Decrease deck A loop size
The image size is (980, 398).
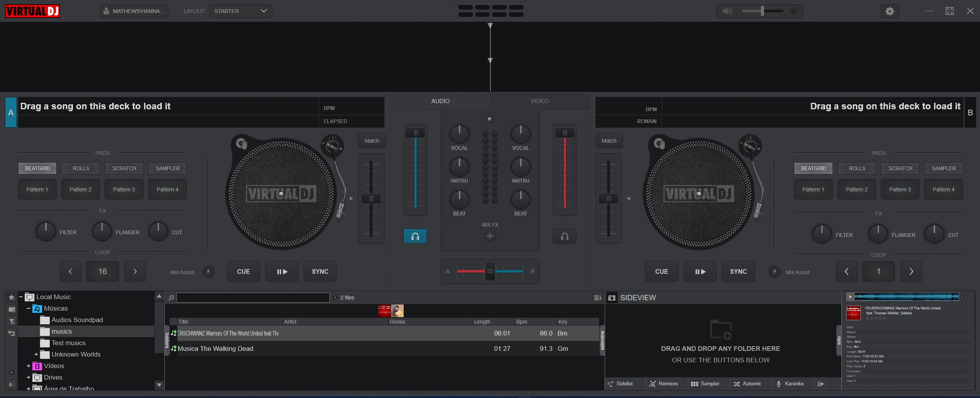pyautogui.click(x=70, y=271)
